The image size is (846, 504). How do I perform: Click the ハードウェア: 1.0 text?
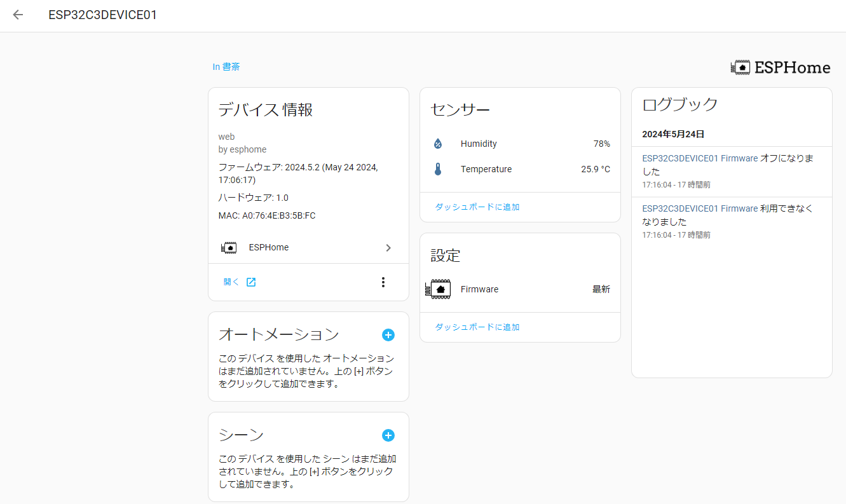click(x=254, y=198)
